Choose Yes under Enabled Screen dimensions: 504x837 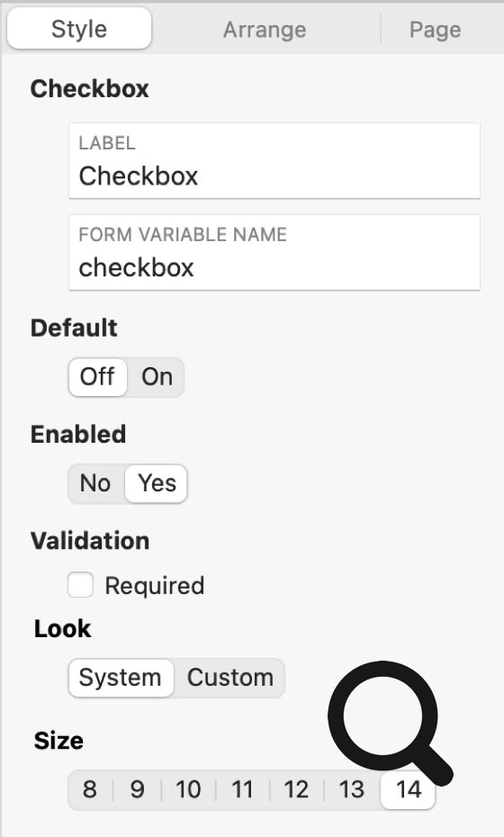[x=157, y=483]
